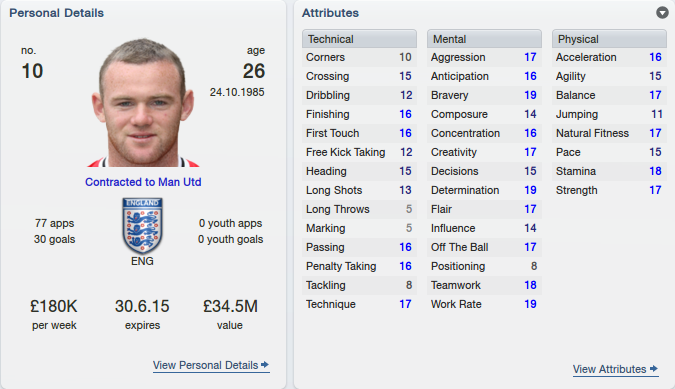Image resolution: width=675 pixels, height=389 pixels.
Task: Select the Technical column header
Action: [359, 39]
